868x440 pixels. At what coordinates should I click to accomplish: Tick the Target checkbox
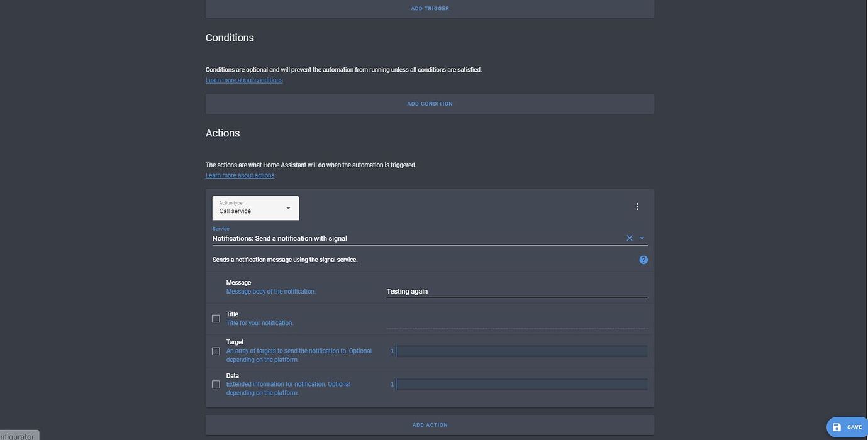(x=216, y=351)
